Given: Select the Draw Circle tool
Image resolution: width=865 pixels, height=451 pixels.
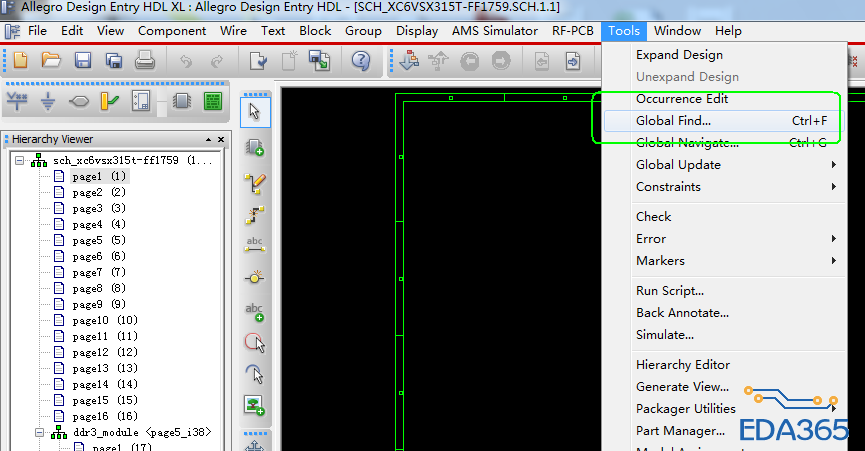Looking at the screenshot, I should [255, 343].
